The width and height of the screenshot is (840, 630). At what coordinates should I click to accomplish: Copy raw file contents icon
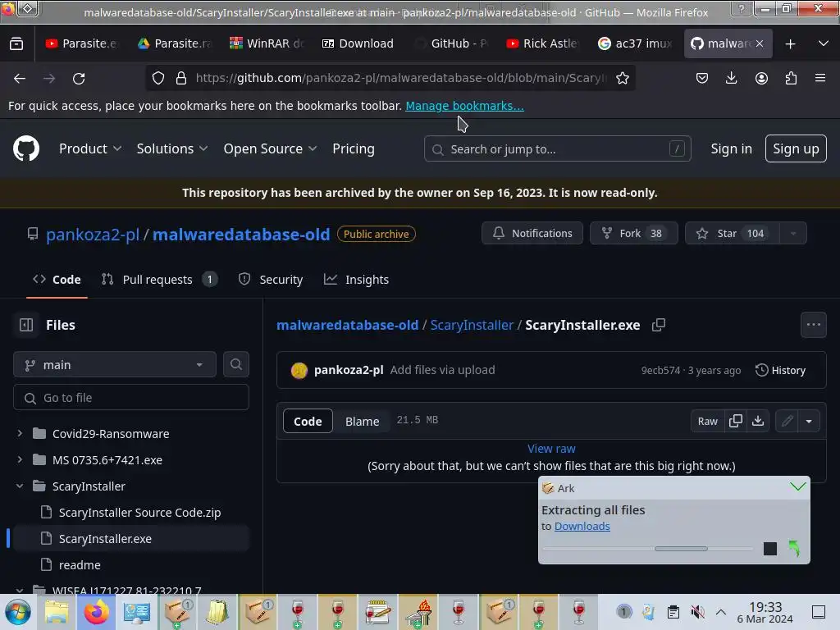(x=736, y=421)
